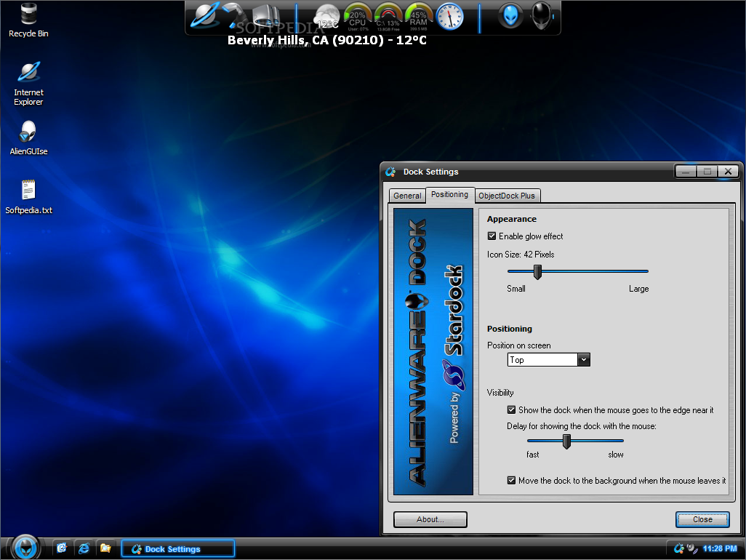Screen dimensions: 746x560
Task: Open the alien head Start button
Action: click(25, 547)
